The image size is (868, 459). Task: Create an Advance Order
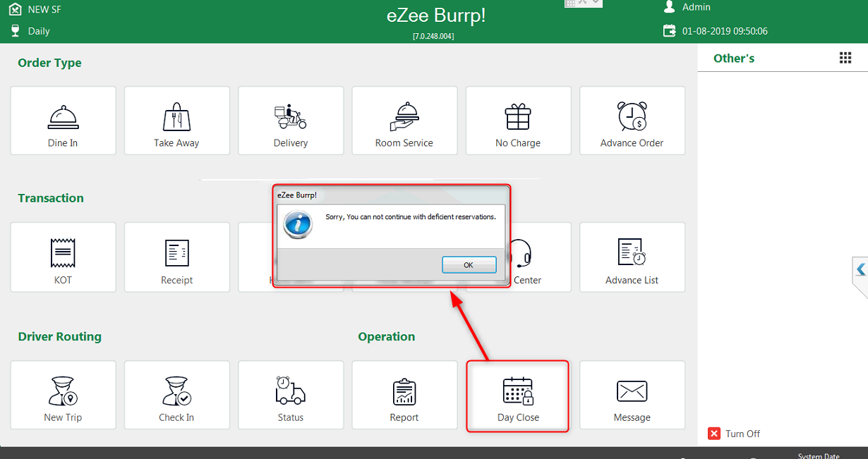click(632, 121)
